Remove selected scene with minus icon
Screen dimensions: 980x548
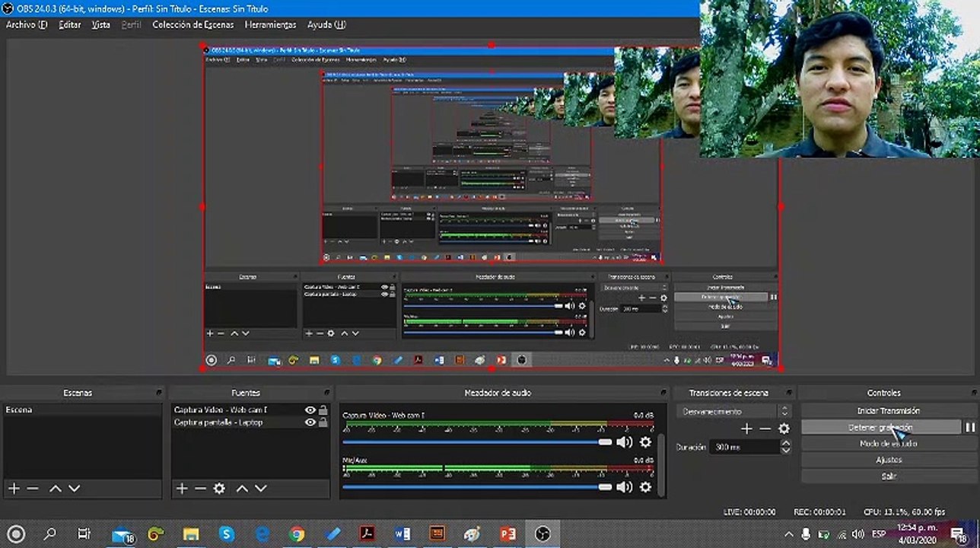(32, 489)
